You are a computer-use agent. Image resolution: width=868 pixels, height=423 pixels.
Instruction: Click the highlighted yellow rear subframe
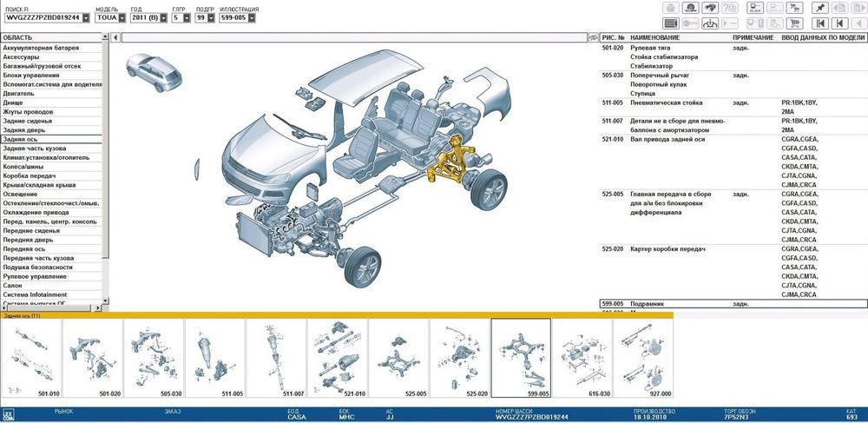(x=451, y=160)
